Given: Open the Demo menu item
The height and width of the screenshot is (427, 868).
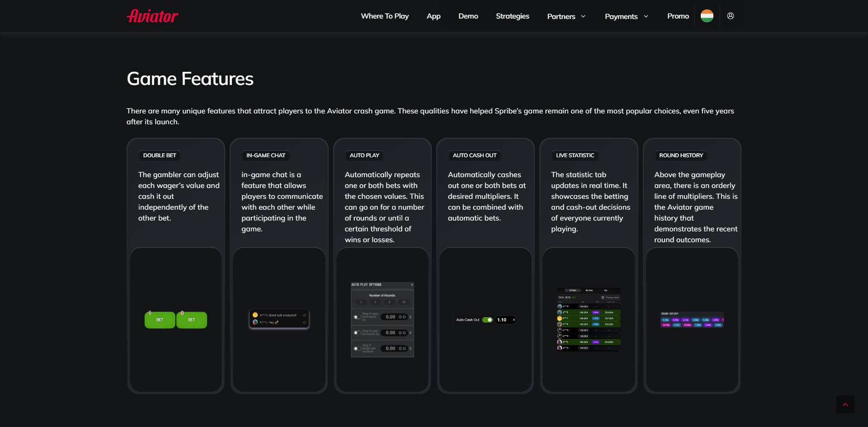Looking at the screenshot, I should click(468, 16).
